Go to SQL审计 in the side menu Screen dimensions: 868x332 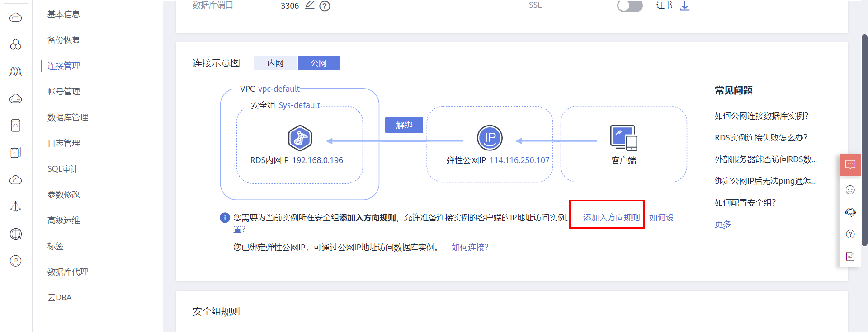point(63,169)
